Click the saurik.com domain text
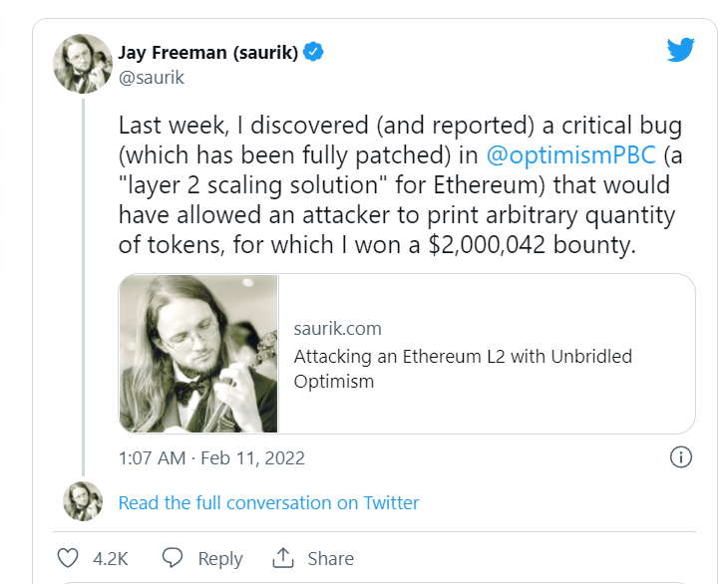Screen dimensions: 728x584 tap(338, 329)
